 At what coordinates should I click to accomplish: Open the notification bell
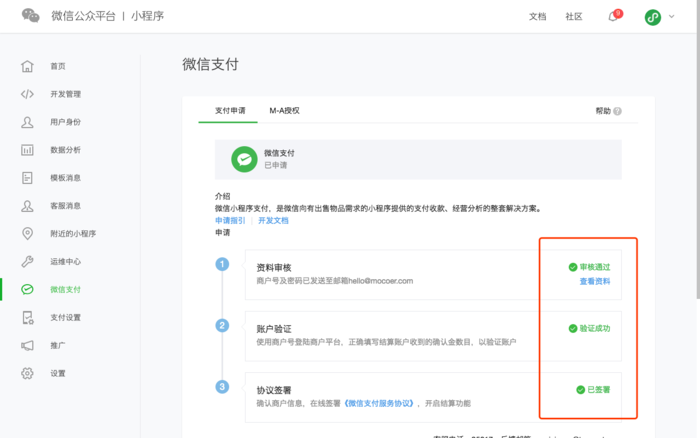613,17
